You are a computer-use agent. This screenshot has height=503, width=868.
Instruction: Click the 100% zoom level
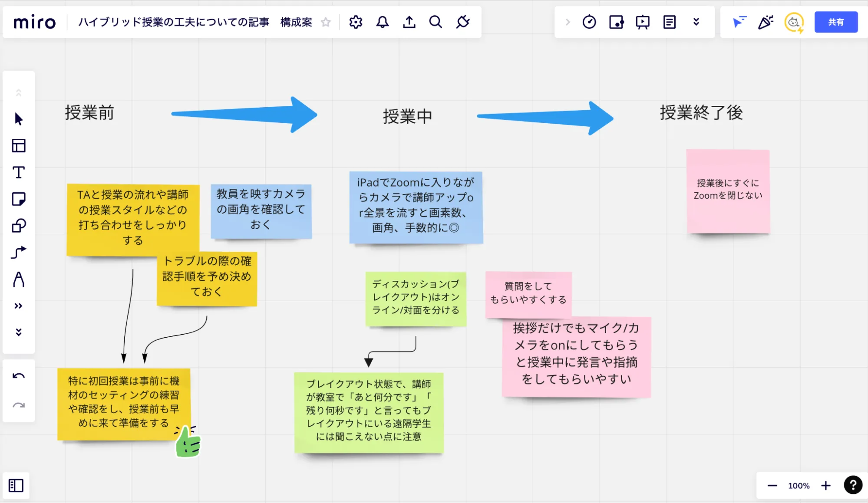(x=799, y=486)
